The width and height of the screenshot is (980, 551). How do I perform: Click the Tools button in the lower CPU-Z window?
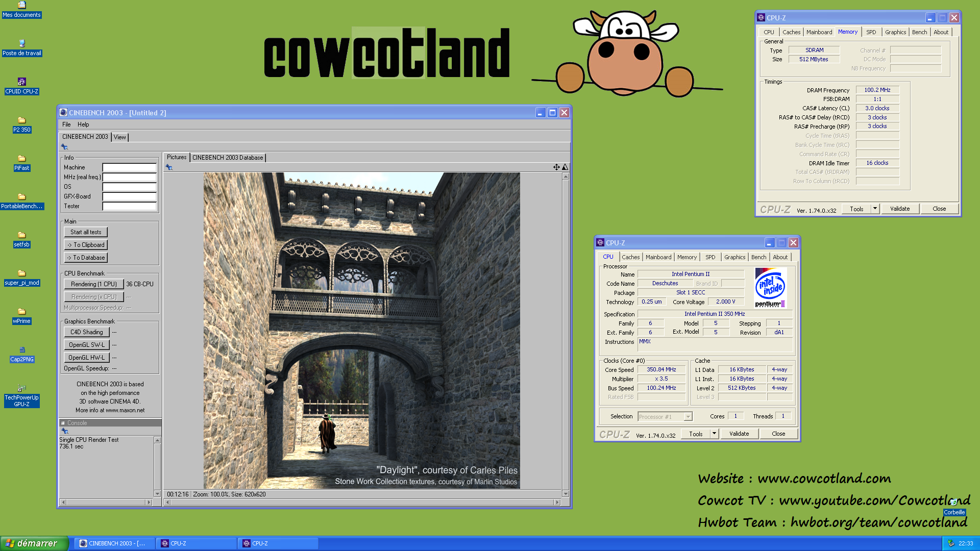(x=696, y=434)
